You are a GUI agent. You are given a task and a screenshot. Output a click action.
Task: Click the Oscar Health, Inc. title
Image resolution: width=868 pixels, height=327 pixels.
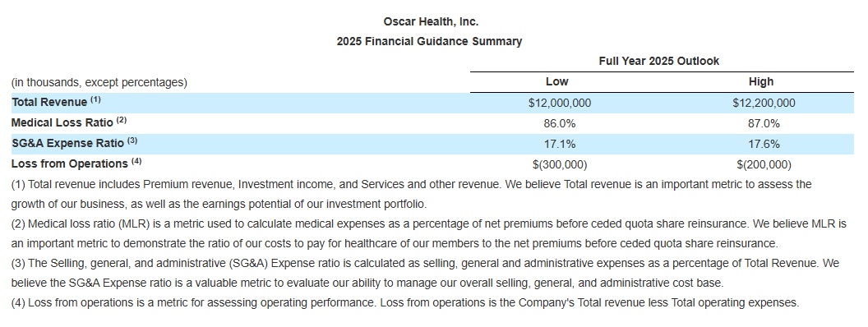431,21
